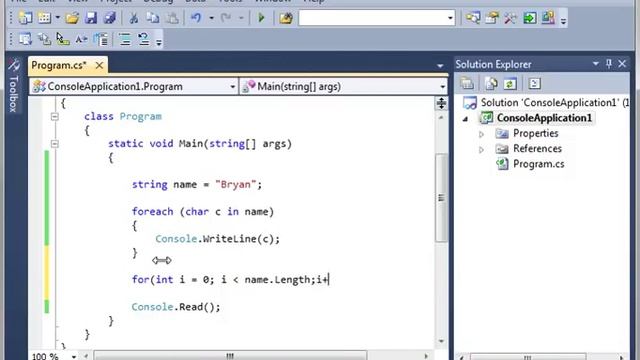Toggle Show All Files in Solution Explorer
Viewport: 640px width, 360px height.
pyautogui.click(x=491, y=84)
